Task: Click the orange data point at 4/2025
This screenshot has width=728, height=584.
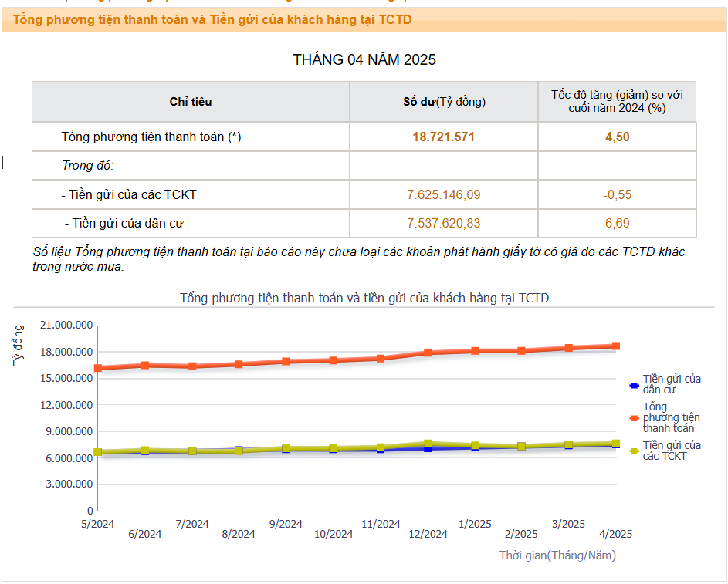Action: [x=615, y=346]
